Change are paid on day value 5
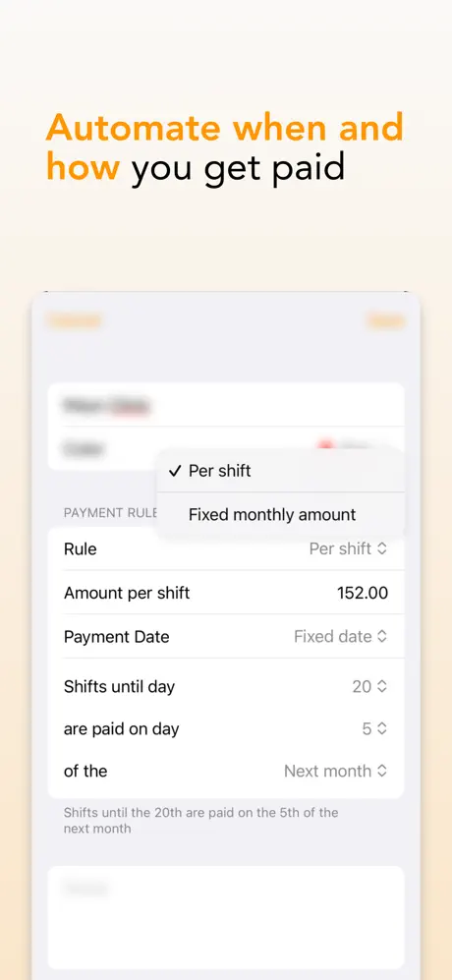This screenshot has height=980, width=452. click(375, 728)
